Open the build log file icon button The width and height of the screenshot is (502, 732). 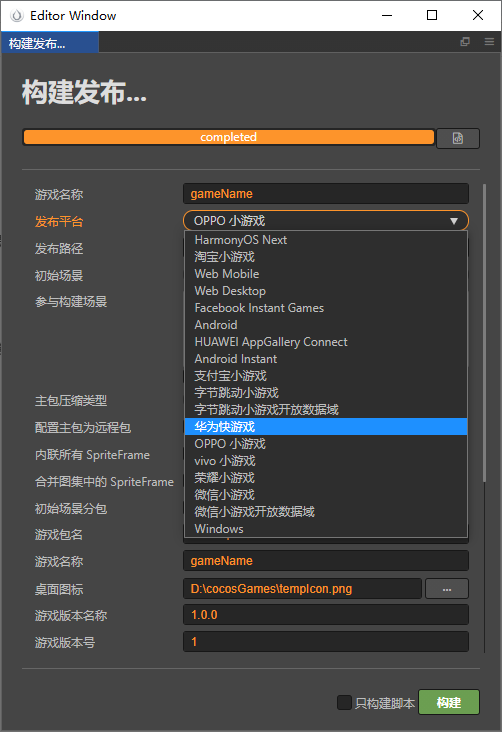tap(458, 138)
